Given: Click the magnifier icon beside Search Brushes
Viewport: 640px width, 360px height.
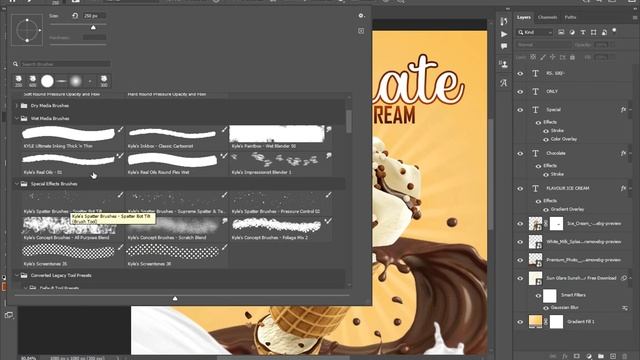Looking at the screenshot, I should click(16, 64).
